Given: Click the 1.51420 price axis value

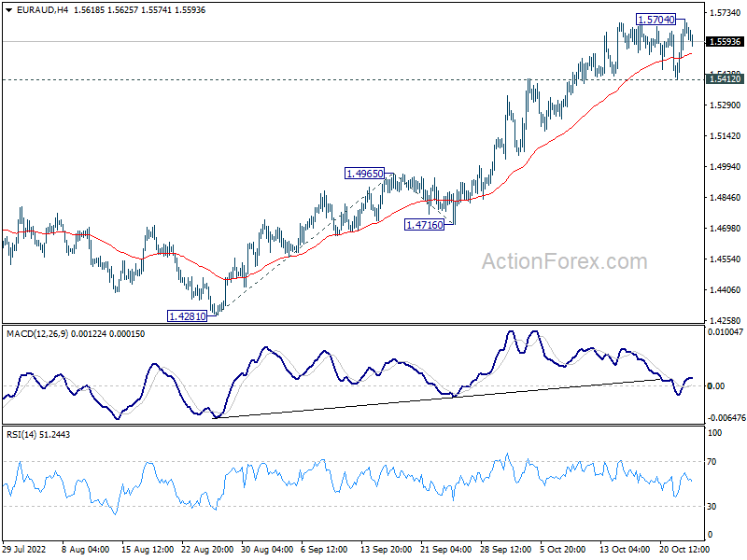Looking at the screenshot, I should (x=726, y=135).
